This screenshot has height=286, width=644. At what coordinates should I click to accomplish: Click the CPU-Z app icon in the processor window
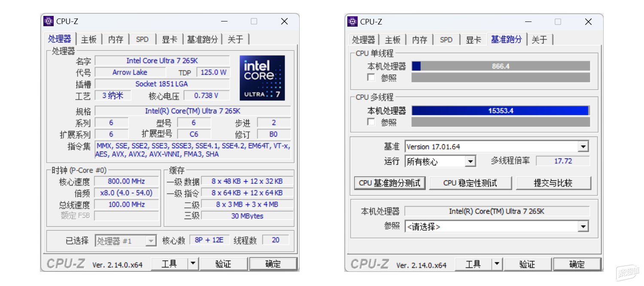(x=49, y=21)
